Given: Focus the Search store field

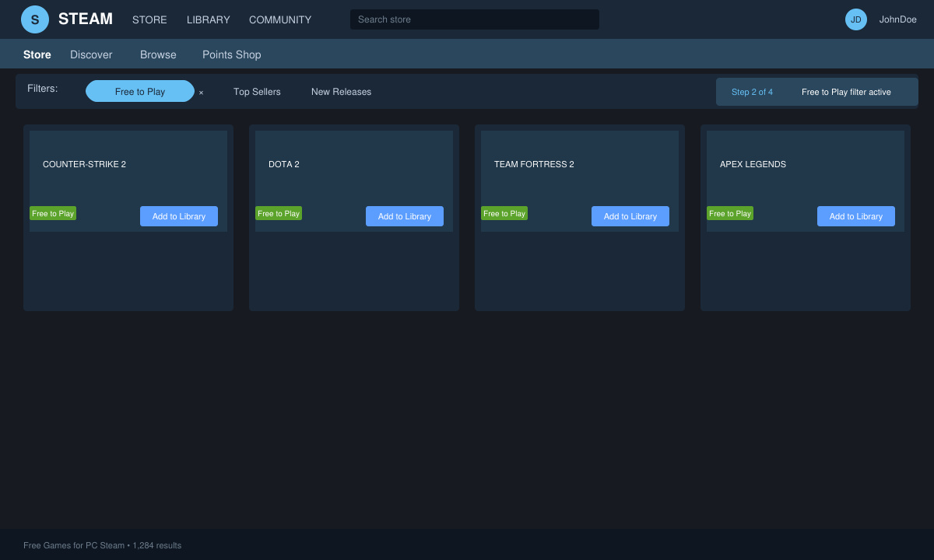Looking at the screenshot, I should (x=475, y=19).
